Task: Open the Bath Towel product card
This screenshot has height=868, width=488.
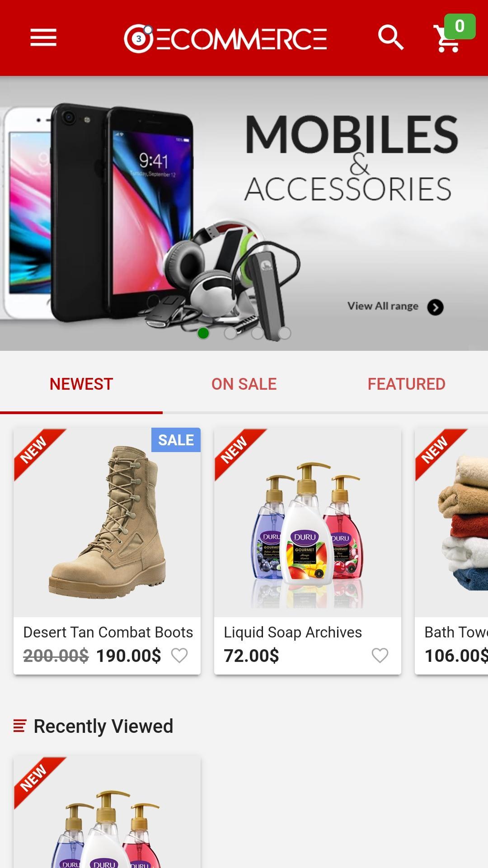Action: (x=451, y=551)
